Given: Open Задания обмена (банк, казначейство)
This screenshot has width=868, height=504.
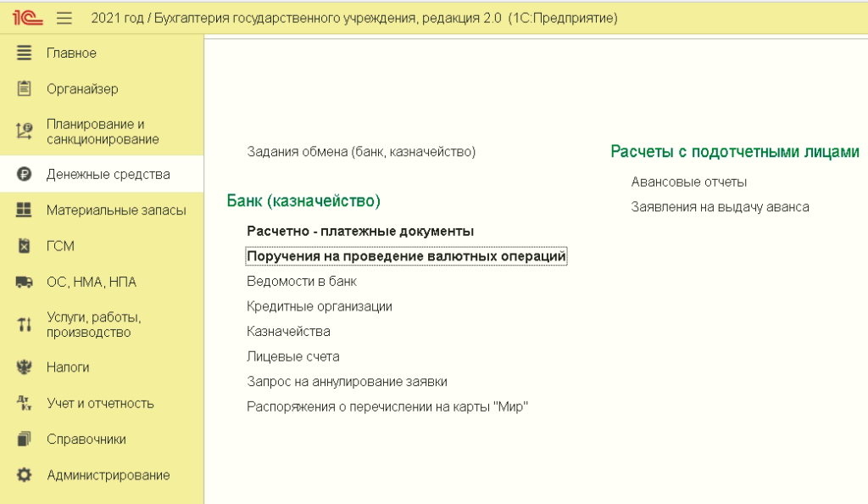Looking at the screenshot, I should [x=360, y=152].
